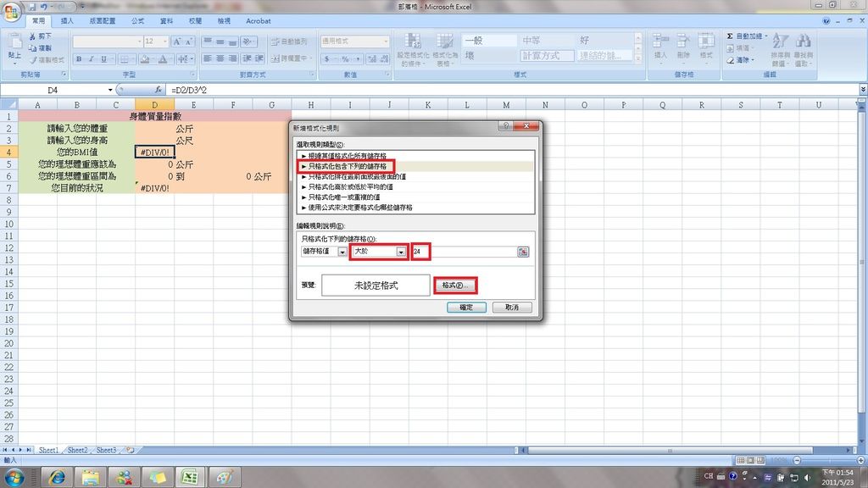Switch to the 公式 ribbon tab
Viewport: 868px width, 488px height.
(x=138, y=21)
